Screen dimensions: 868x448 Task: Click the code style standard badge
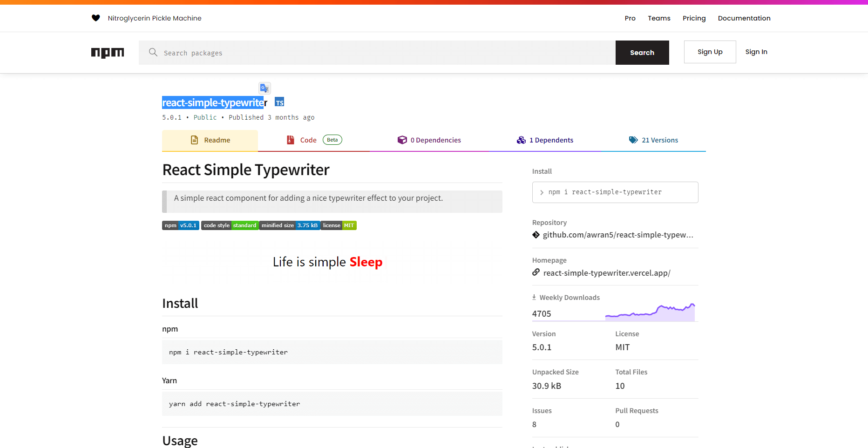(x=230, y=225)
